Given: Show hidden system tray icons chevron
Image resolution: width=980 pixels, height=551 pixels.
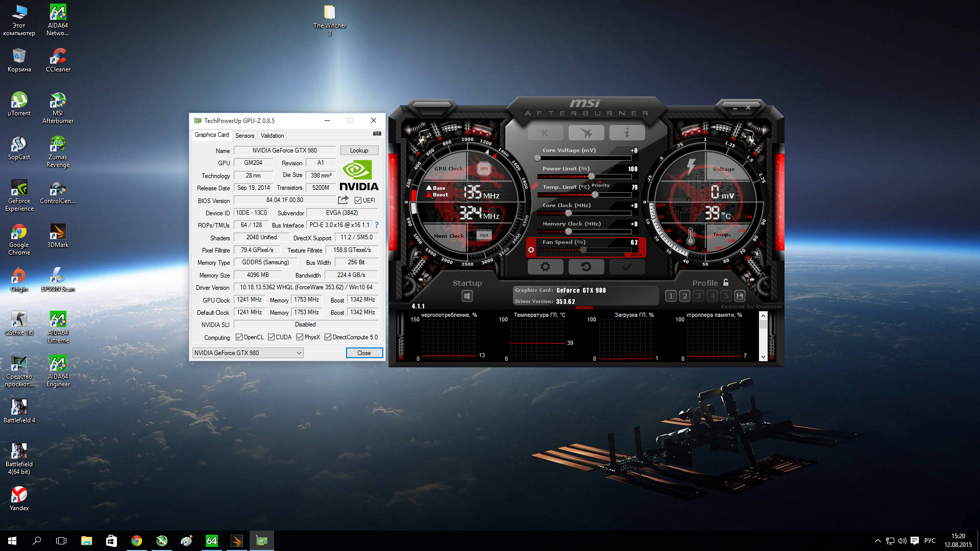Looking at the screenshot, I should pos(877,541).
